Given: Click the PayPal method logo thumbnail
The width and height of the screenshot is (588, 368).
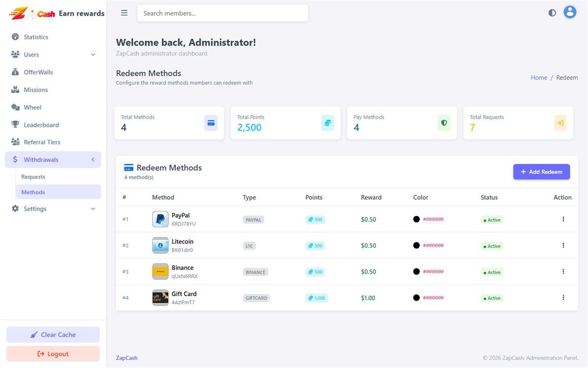Looking at the screenshot, I should [160, 219].
